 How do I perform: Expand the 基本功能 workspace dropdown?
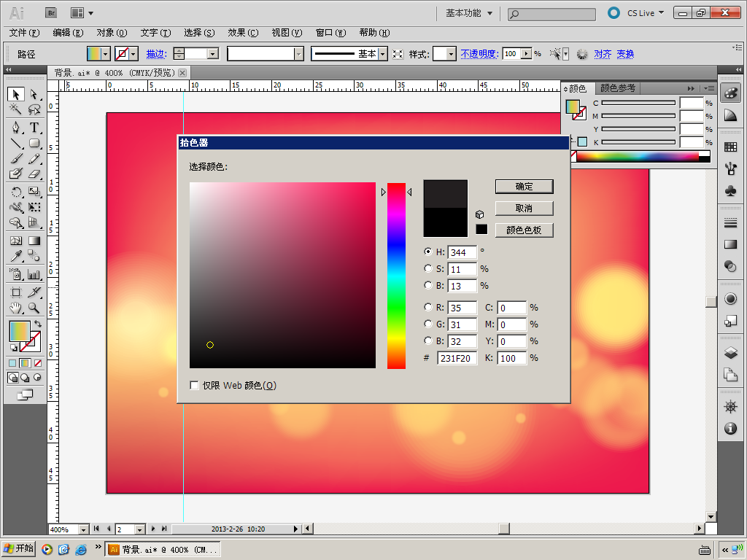point(489,13)
